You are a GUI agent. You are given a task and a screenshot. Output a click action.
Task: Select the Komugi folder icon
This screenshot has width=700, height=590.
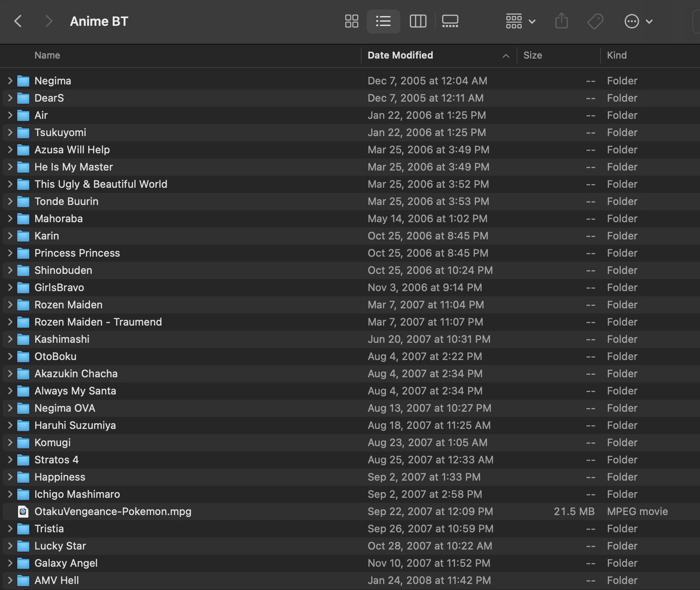[23, 443]
